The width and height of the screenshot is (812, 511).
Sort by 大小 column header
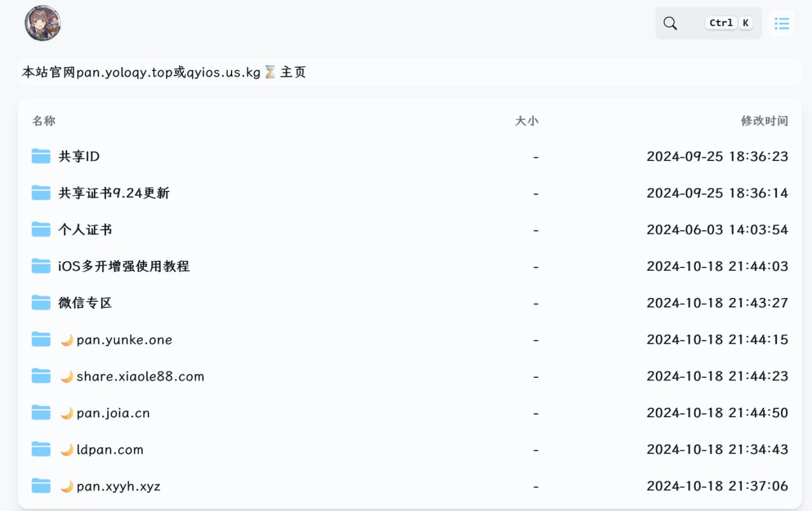[x=527, y=120]
